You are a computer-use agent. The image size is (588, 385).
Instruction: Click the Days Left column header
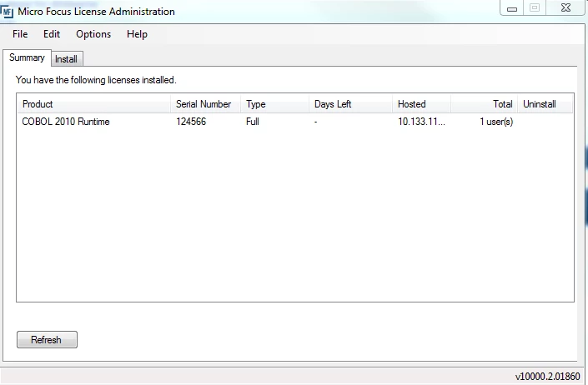(x=350, y=103)
